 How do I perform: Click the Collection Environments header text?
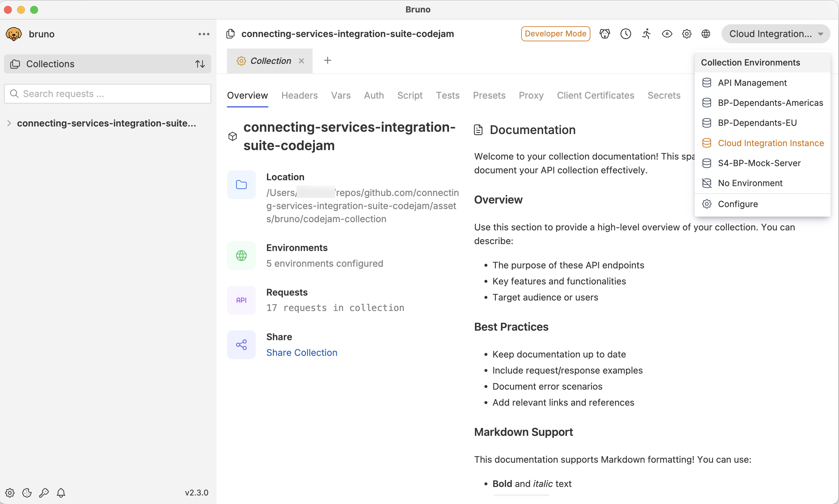click(750, 63)
